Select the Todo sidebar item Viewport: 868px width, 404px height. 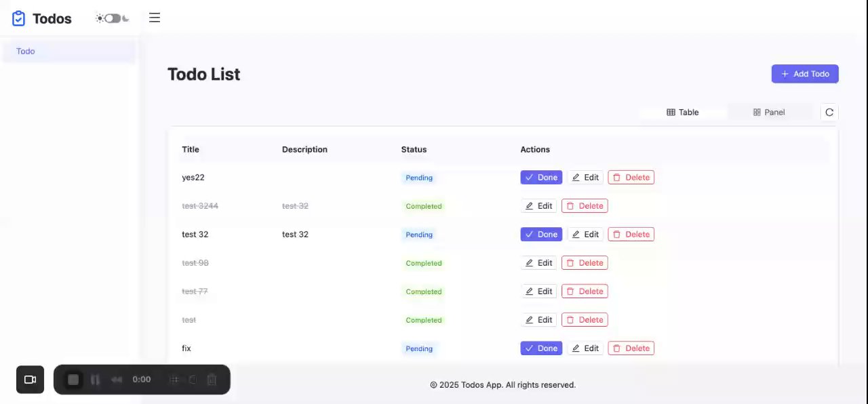click(69, 52)
